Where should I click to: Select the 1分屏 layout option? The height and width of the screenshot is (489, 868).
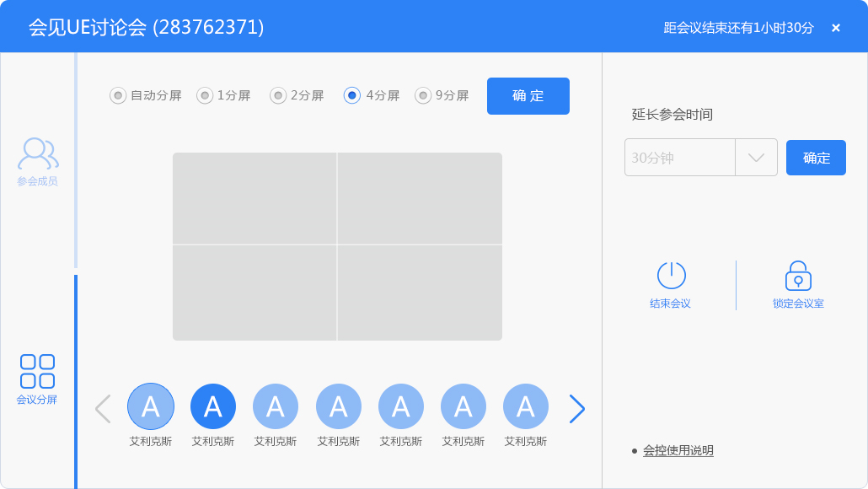tap(203, 95)
